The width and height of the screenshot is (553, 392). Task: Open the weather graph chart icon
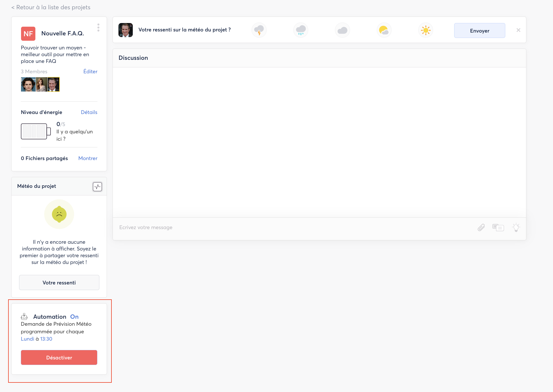tap(97, 186)
